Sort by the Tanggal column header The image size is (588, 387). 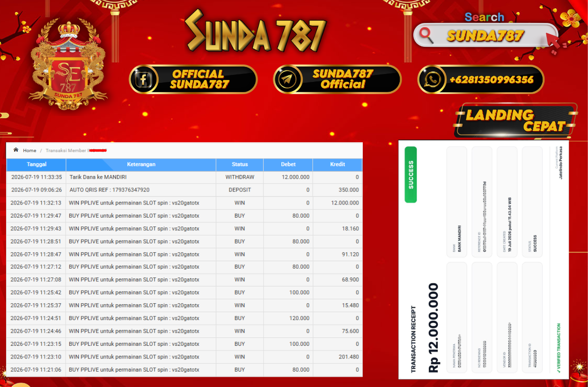coord(37,165)
